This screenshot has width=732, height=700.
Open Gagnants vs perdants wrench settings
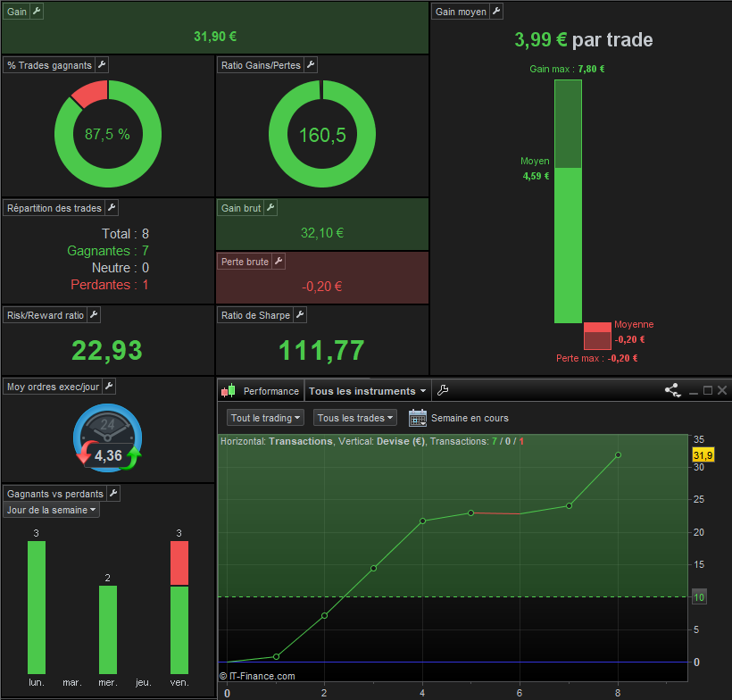click(x=113, y=494)
